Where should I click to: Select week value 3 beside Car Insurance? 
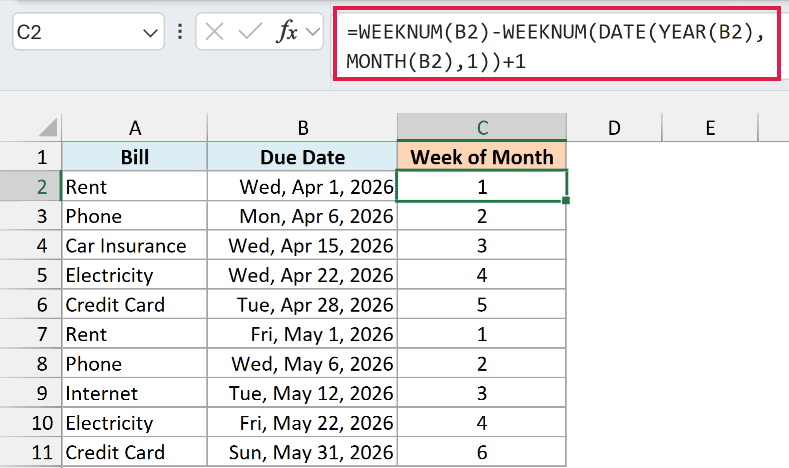click(x=482, y=246)
